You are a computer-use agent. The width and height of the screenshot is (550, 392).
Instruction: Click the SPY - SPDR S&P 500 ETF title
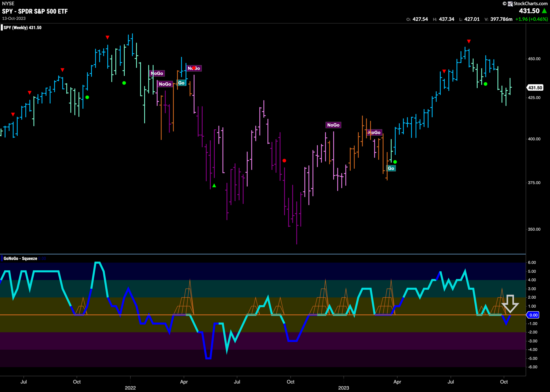point(35,11)
